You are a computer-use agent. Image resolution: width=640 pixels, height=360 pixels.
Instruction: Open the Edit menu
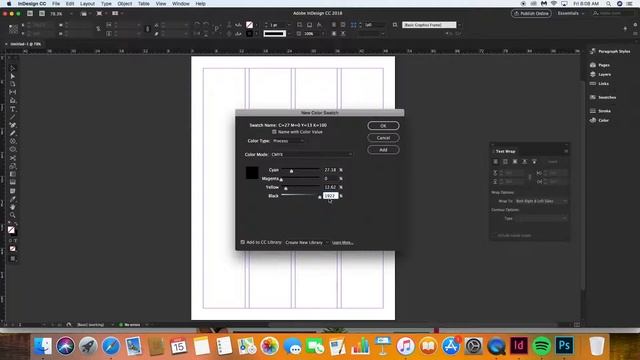pyautogui.click(x=70, y=4)
